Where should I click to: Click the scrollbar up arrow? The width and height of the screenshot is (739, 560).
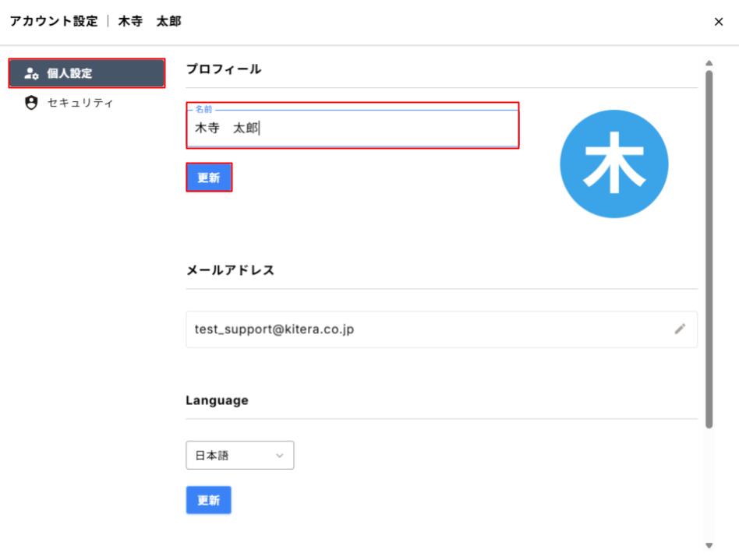[709, 63]
